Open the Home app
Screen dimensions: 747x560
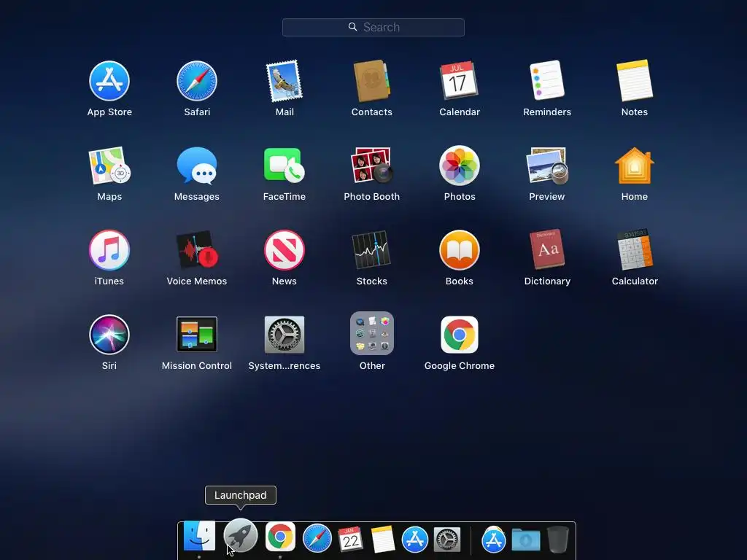(x=635, y=166)
